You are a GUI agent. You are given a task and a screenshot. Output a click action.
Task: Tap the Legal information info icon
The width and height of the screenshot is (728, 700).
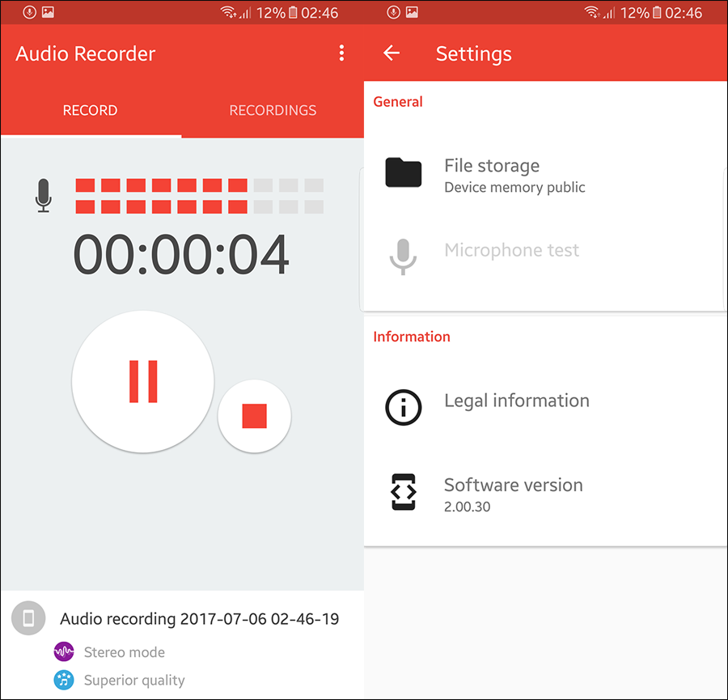coord(403,407)
